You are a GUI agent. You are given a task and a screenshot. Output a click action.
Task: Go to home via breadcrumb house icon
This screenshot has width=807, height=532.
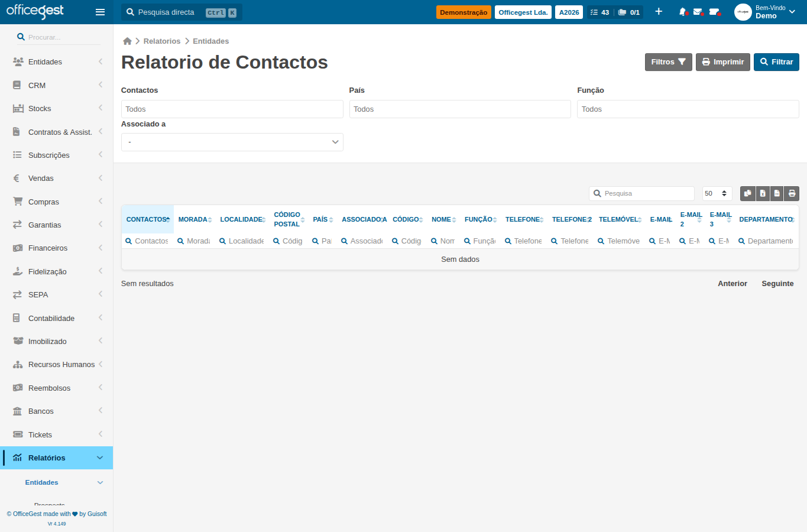127,41
